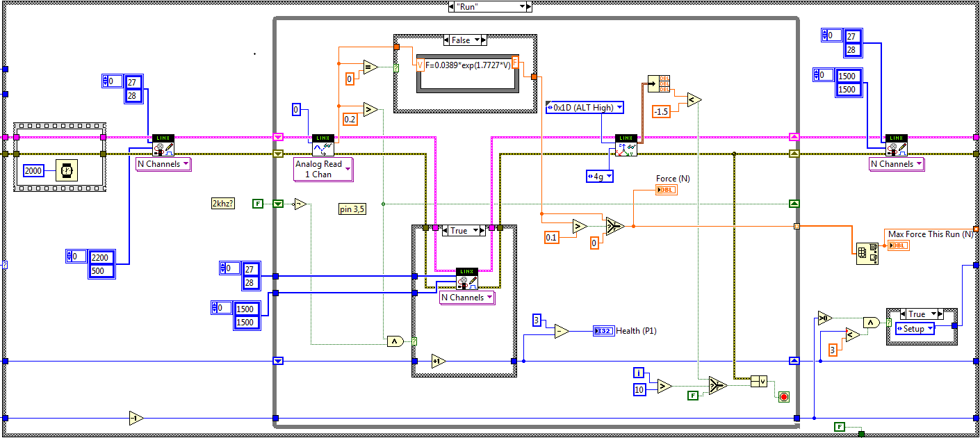Click the Less Than node beside -1.5

point(694,99)
